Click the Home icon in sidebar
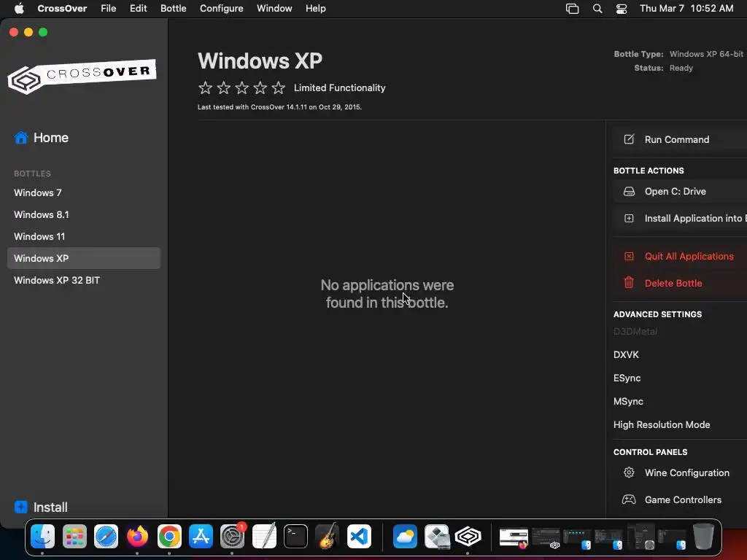 tap(21, 138)
